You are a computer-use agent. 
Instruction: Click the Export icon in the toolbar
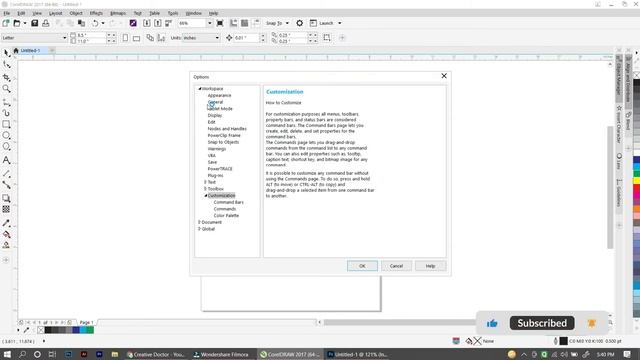point(158,23)
